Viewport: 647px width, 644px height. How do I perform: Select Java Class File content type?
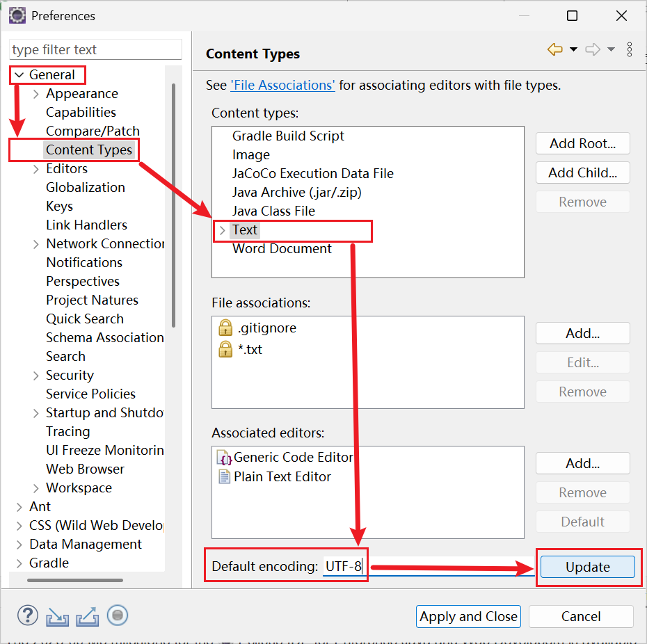(273, 211)
